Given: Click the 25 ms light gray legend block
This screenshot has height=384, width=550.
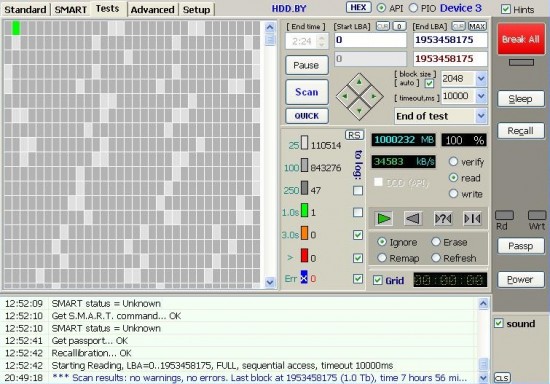Looking at the screenshot, I should click(304, 143).
